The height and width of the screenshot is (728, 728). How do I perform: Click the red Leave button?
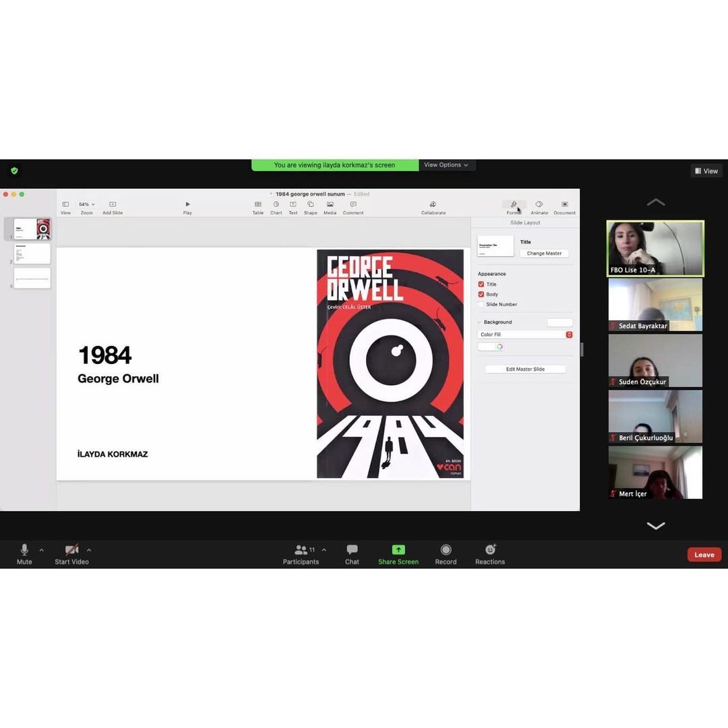tap(704, 554)
